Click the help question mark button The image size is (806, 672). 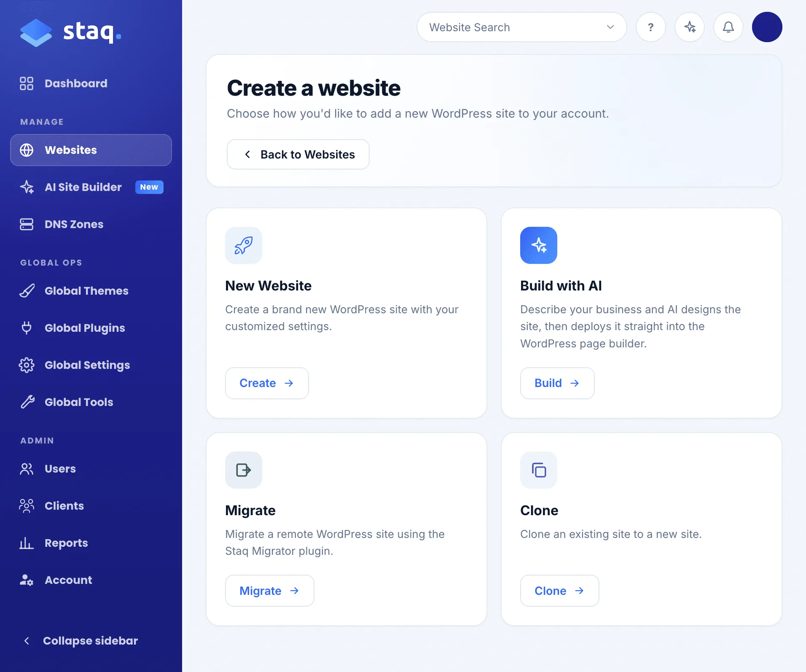coord(651,27)
